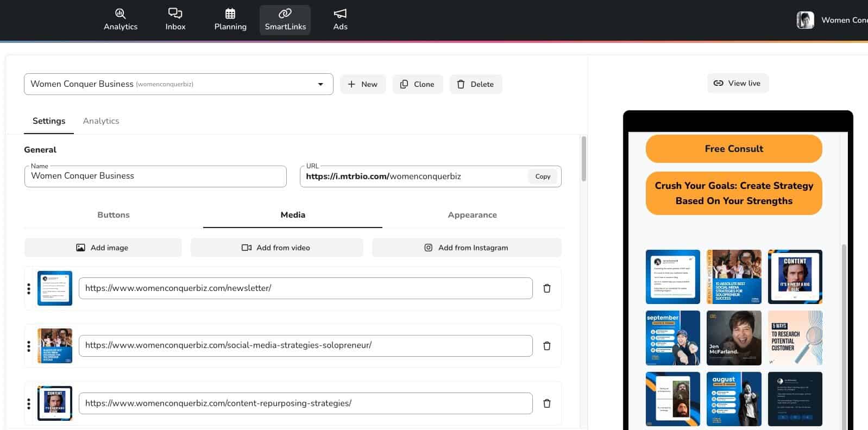
Task: Open the CONTENT preview tile
Action: (x=795, y=277)
